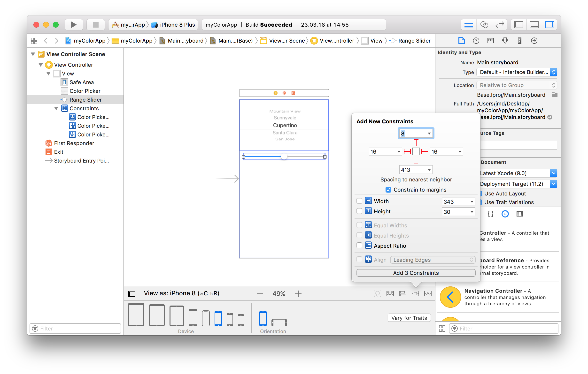This screenshot has height=374, width=588.
Task: Open the top spacing value dropdown
Action: pos(429,134)
